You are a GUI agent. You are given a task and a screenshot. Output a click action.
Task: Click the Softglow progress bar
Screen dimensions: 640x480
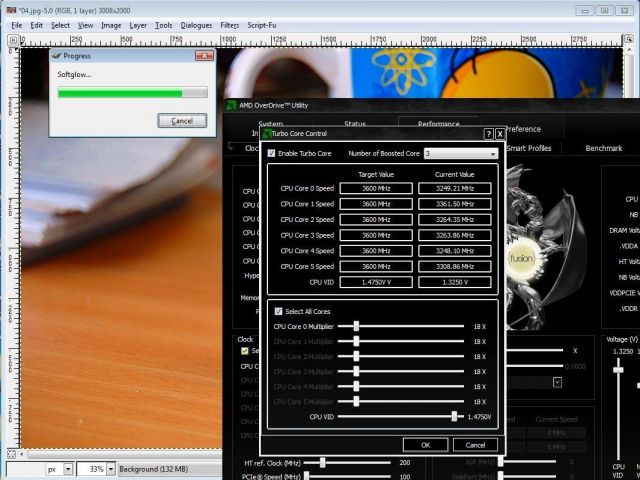[133, 93]
